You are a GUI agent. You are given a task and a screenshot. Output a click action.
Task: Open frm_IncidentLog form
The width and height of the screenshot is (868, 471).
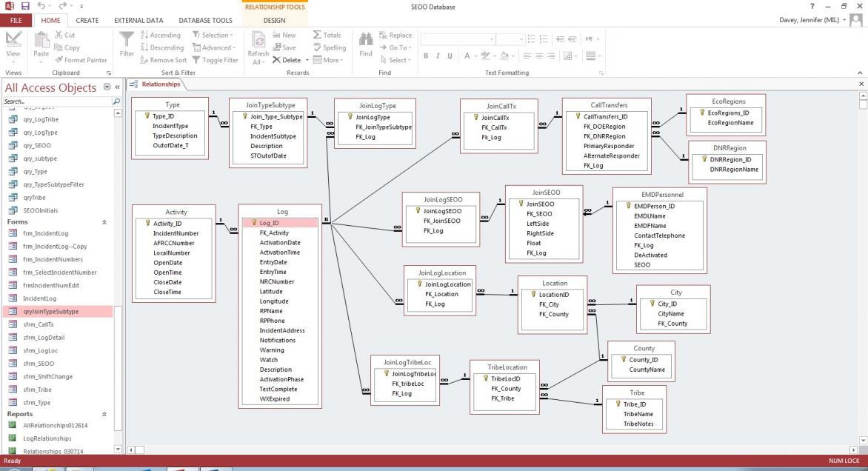pyautogui.click(x=45, y=233)
